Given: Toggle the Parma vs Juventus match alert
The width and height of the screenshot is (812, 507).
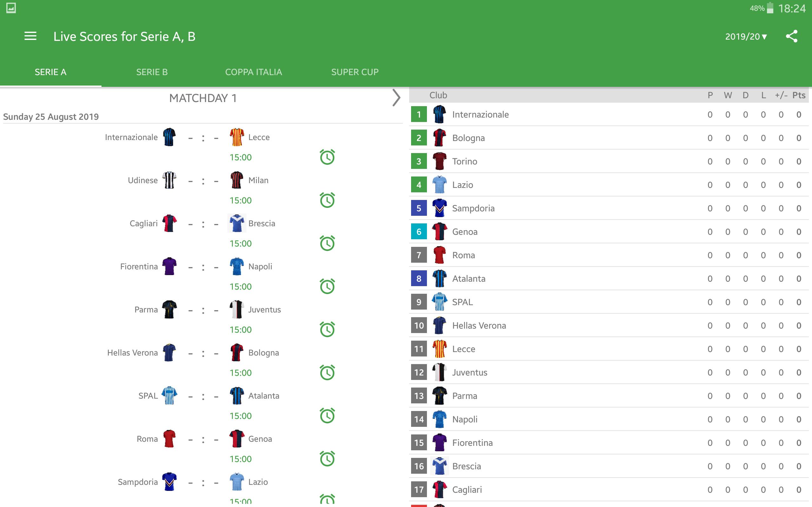Looking at the screenshot, I should point(327,330).
